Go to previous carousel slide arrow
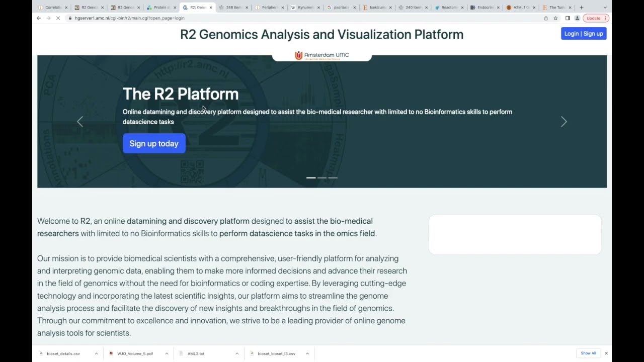 pos(80,122)
